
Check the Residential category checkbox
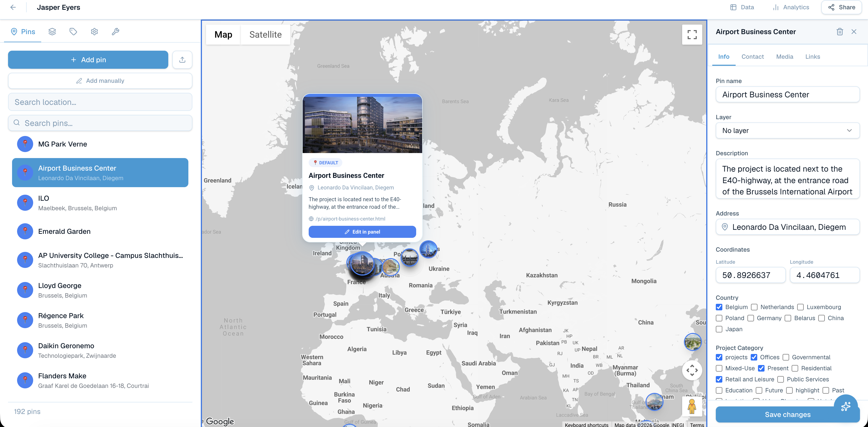(x=795, y=368)
